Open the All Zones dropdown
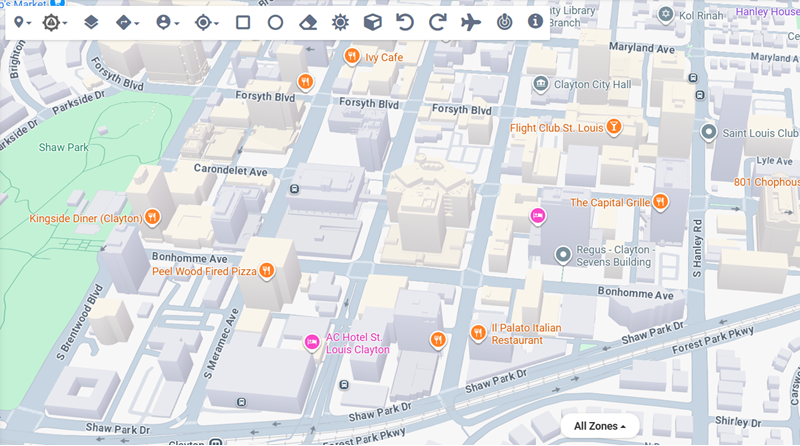 [x=599, y=426]
